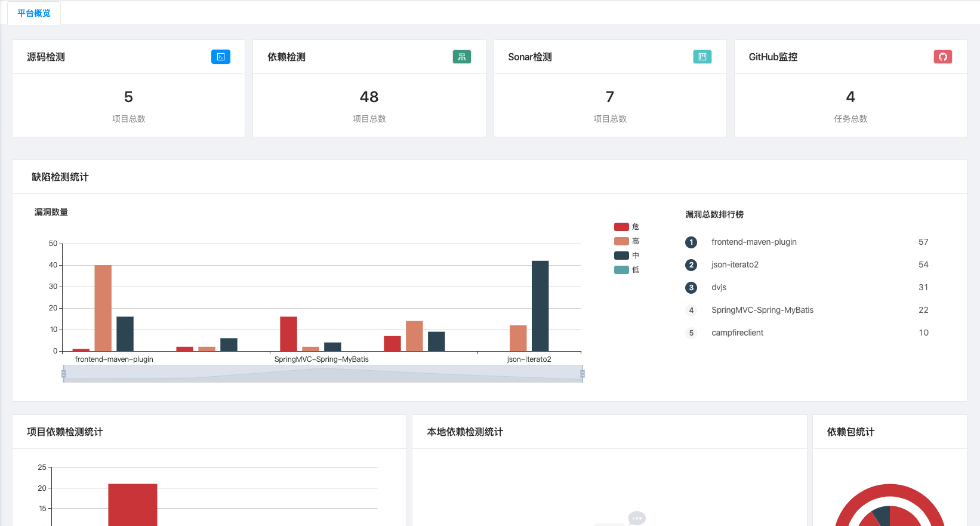Click the green 依赖检测 hierarchy icon

tap(462, 57)
